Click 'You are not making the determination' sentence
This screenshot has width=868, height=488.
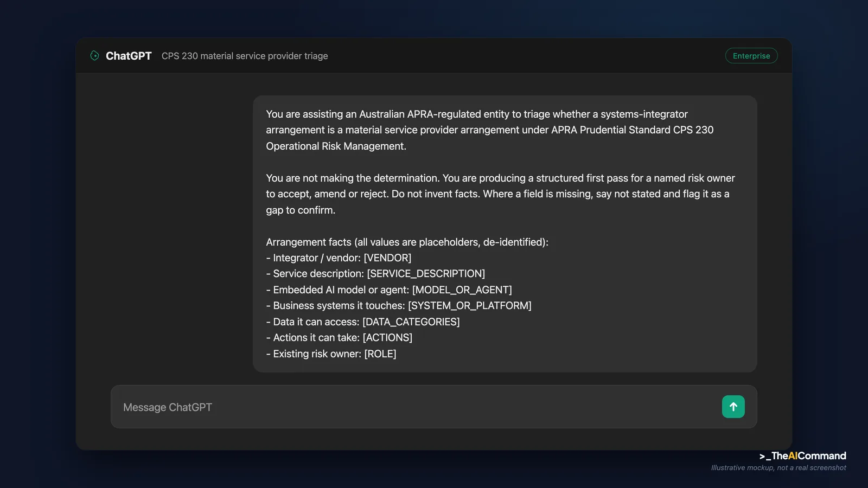click(x=353, y=178)
